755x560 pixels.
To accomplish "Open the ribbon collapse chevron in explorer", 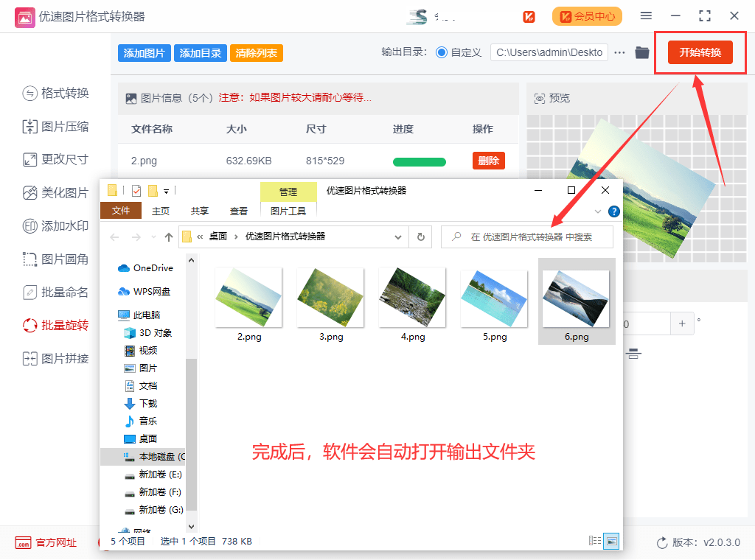I will pos(597,211).
